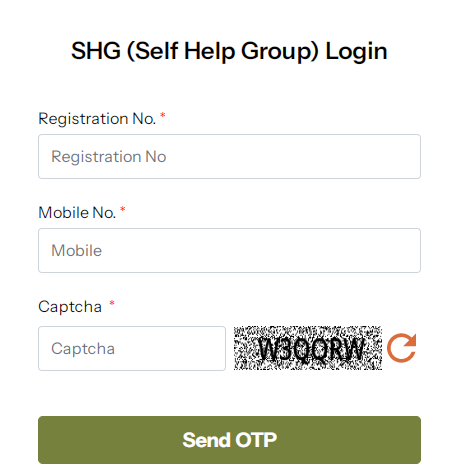Submit the form with Send OTP
Screen dimensions: 459x466
[229, 440]
